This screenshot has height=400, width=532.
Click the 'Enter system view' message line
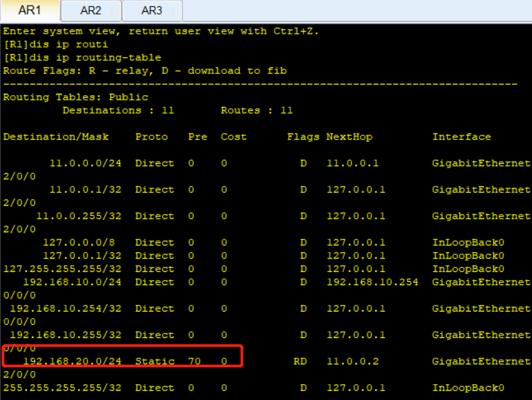(x=161, y=31)
